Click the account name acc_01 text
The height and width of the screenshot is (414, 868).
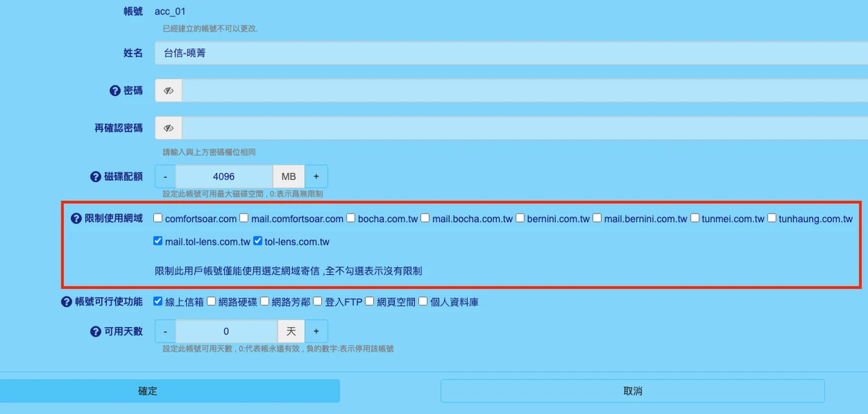[171, 12]
